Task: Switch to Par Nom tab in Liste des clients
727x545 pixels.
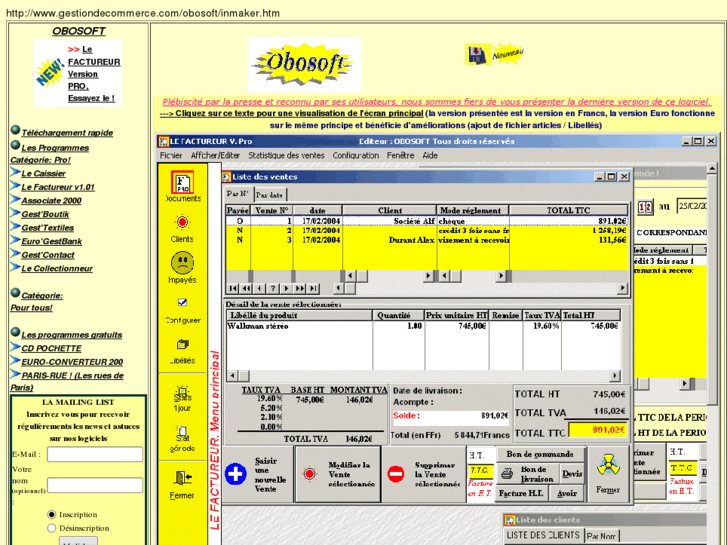Action: coord(601,536)
